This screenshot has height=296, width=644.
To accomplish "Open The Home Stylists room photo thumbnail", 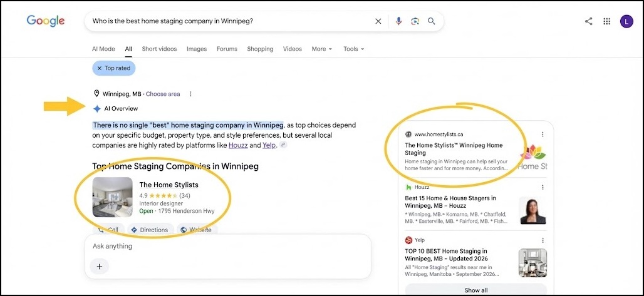I will (113, 197).
